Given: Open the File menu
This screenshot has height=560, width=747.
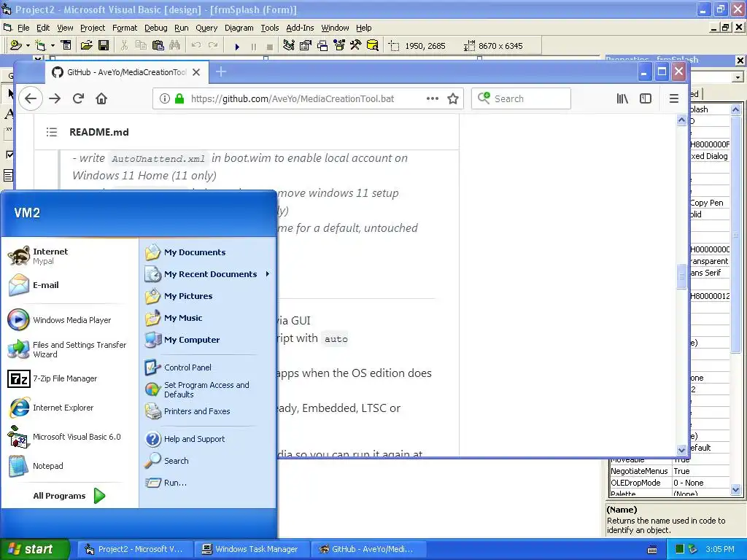Looking at the screenshot, I should 23,28.
